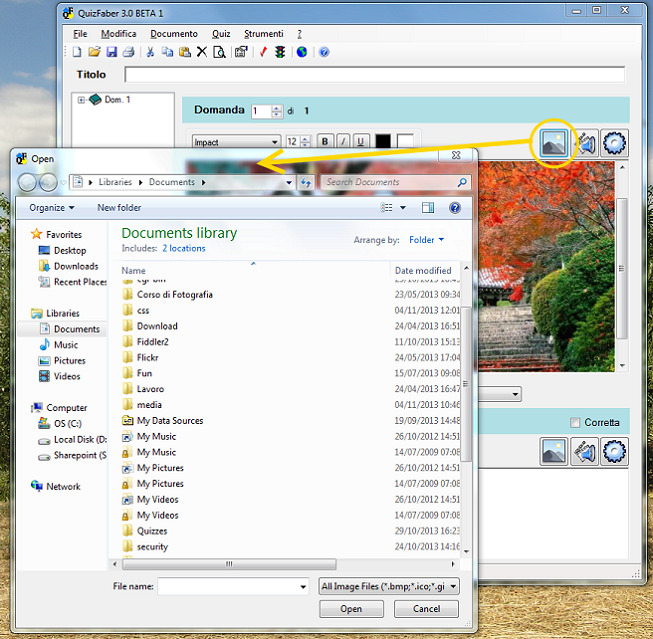Click the traffic light icon in the toolbar
The width and height of the screenshot is (653, 639).
pyautogui.click(x=280, y=52)
